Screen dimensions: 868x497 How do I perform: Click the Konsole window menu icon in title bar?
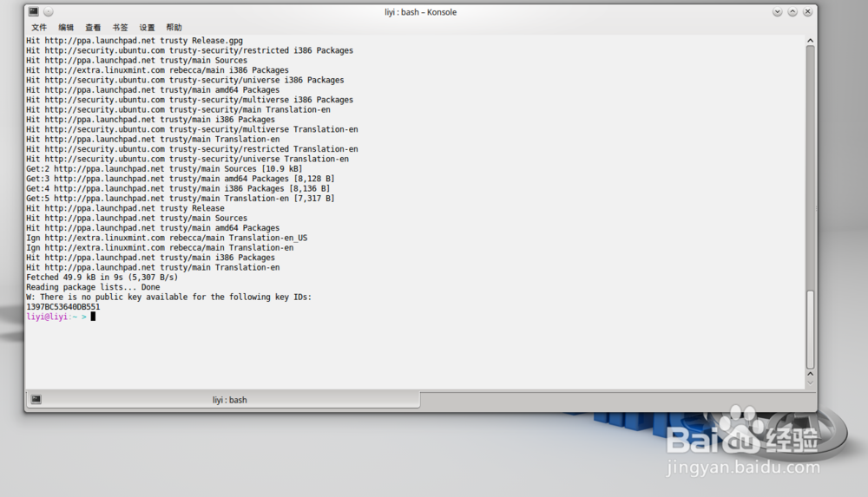(x=34, y=11)
